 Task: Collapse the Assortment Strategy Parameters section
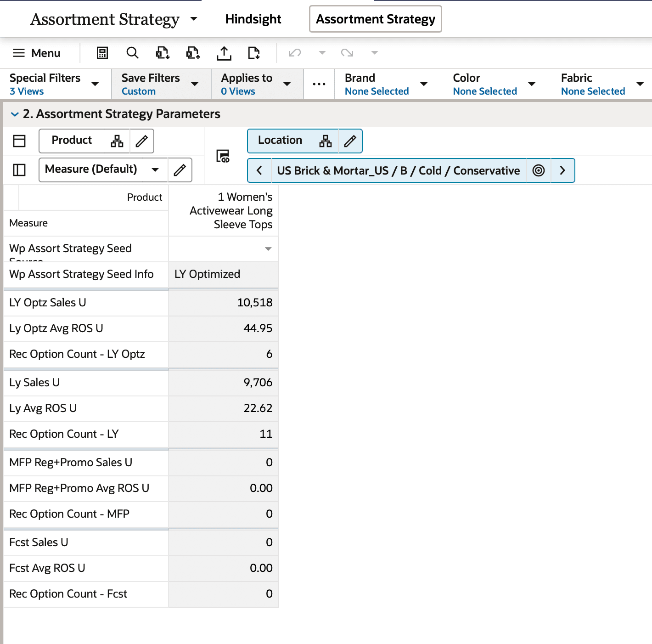coord(14,114)
